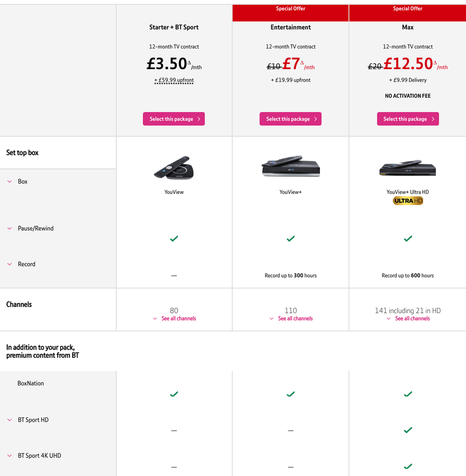
Task: Click the YouView+ set top box image
Action: click(290, 166)
